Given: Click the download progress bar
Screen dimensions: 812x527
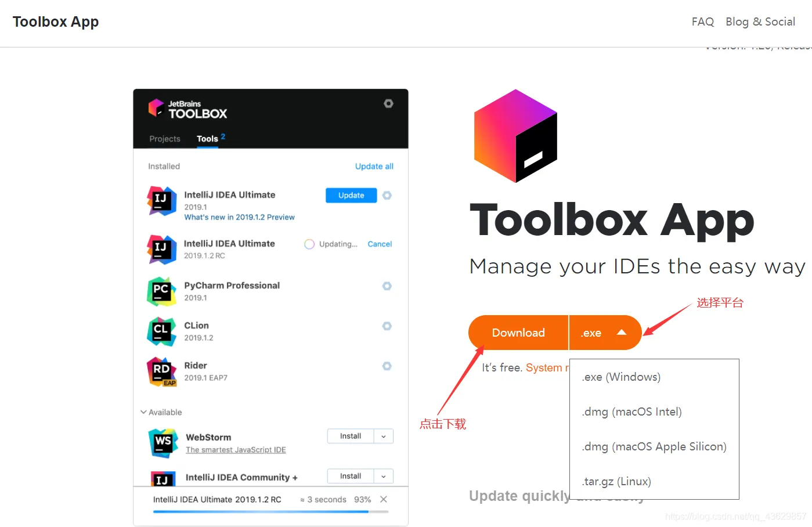Looking at the screenshot, I should tap(271, 512).
